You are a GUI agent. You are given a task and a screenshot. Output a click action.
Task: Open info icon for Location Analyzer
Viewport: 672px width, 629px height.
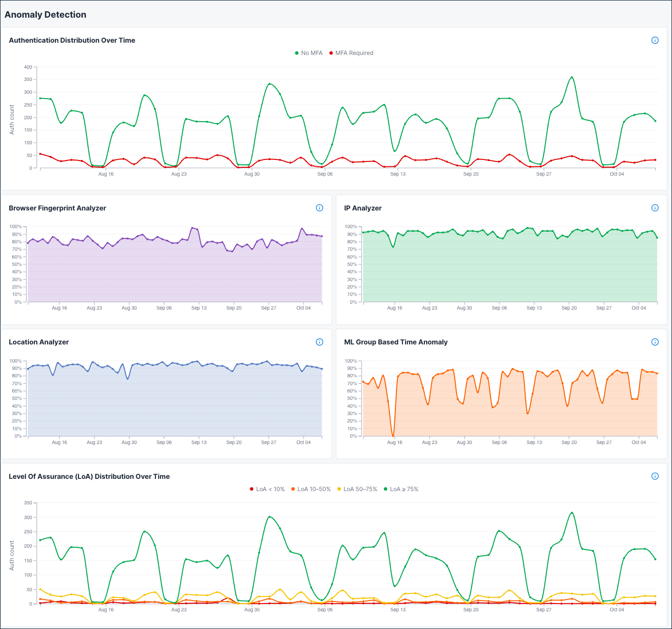(319, 342)
